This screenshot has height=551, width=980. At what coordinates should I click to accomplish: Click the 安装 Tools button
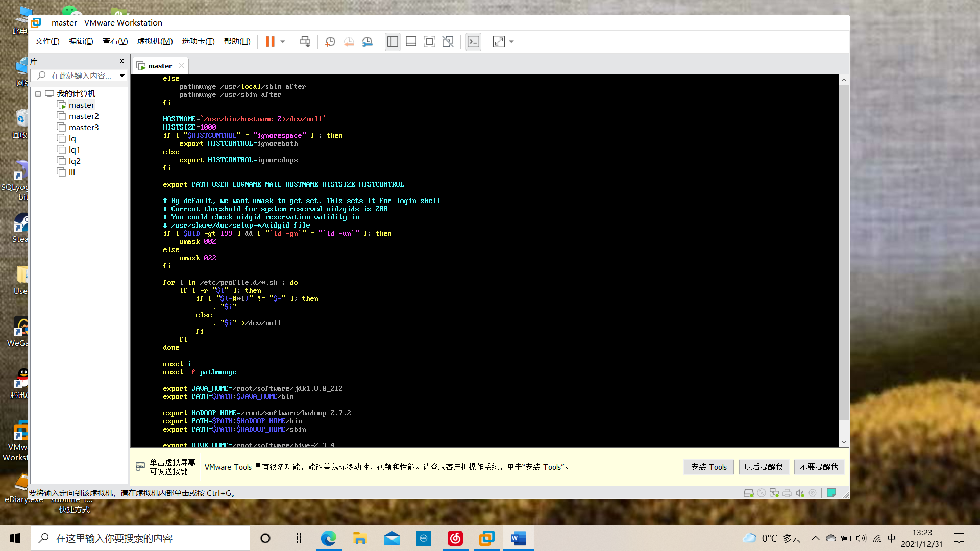(x=708, y=467)
